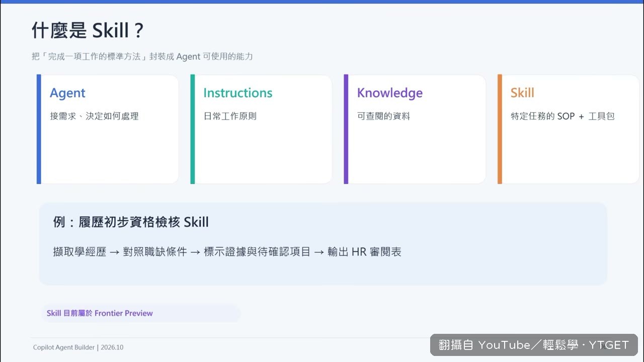Click the green "Instructions" card heading

[x=238, y=93]
